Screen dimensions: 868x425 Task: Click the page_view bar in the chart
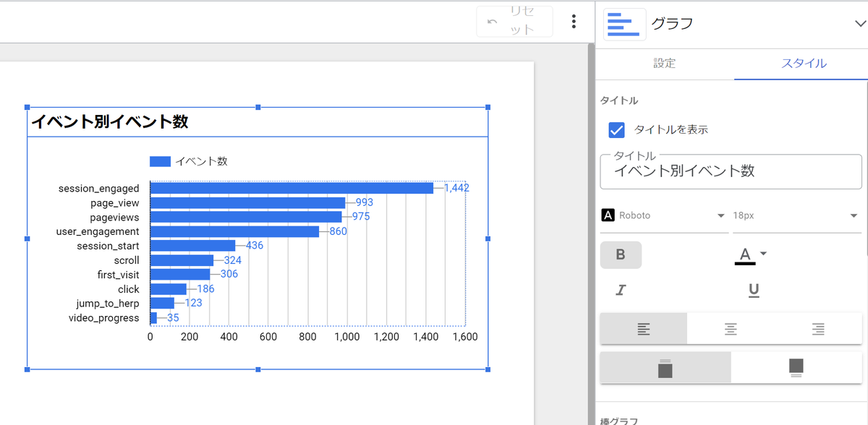(247, 202)
